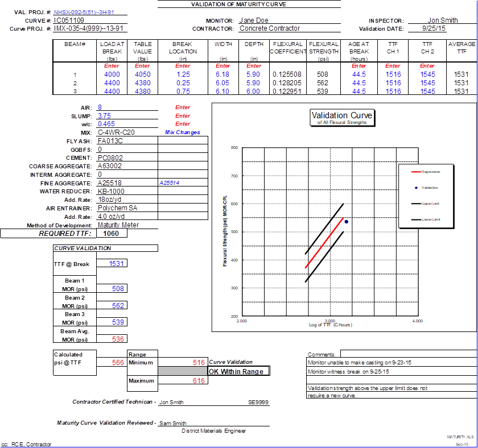Select the Calculated psi @ TTF value 566
478x448 pixels.
click(x=118, y=363)
